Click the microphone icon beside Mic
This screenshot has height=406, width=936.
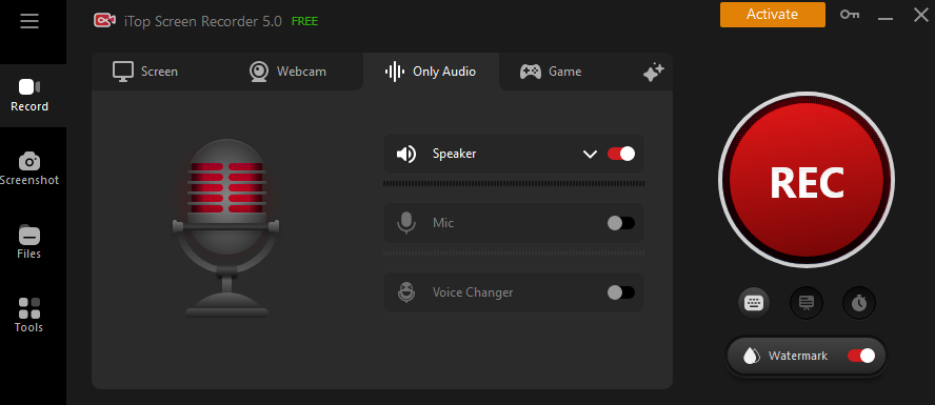coord(407,223)
